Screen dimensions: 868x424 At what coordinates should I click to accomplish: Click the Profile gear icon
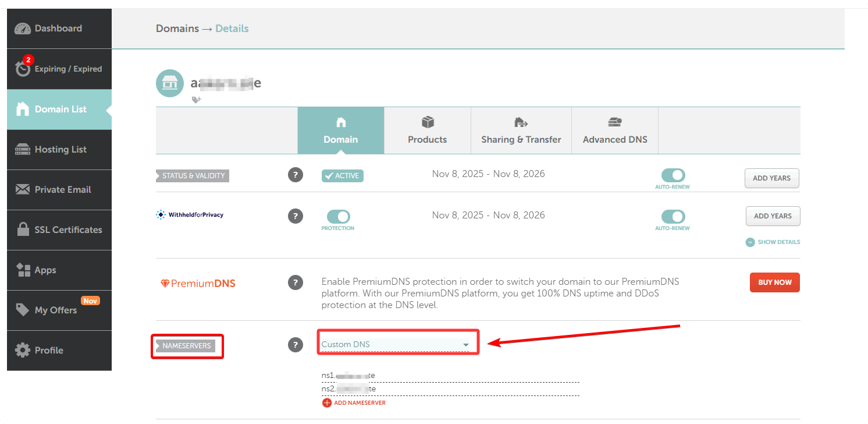coord(23,350)
